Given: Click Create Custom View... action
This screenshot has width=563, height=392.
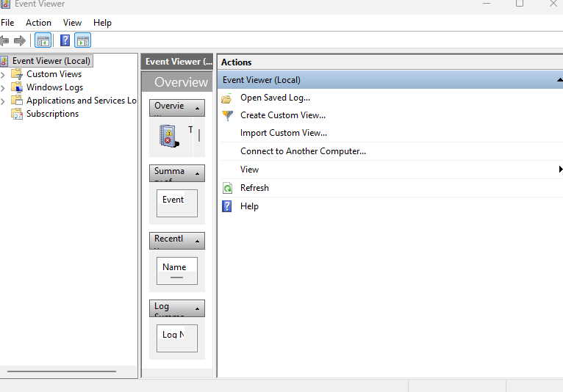Looking at the screenshot, I should 283,115.
